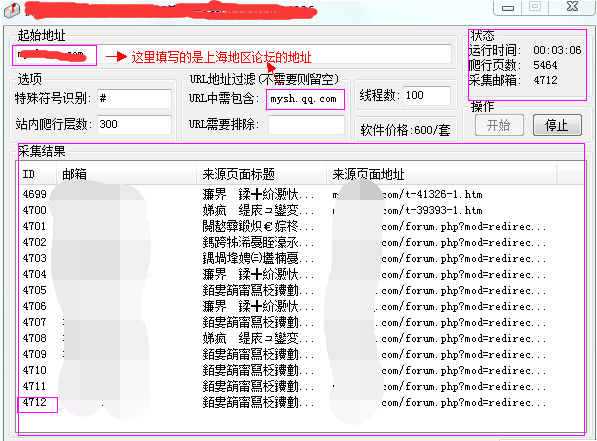
Task: Click the 停止 stop button
Action: 557,125
